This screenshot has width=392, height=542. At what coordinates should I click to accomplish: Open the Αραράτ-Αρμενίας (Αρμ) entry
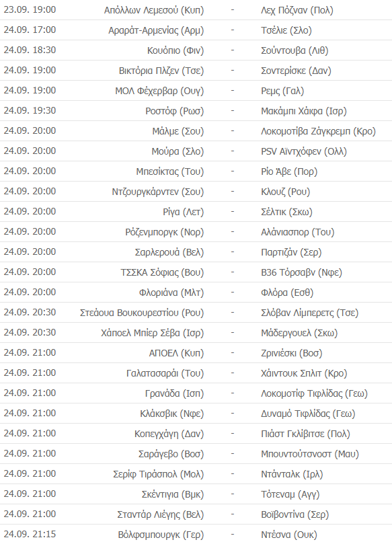point(156,30)
